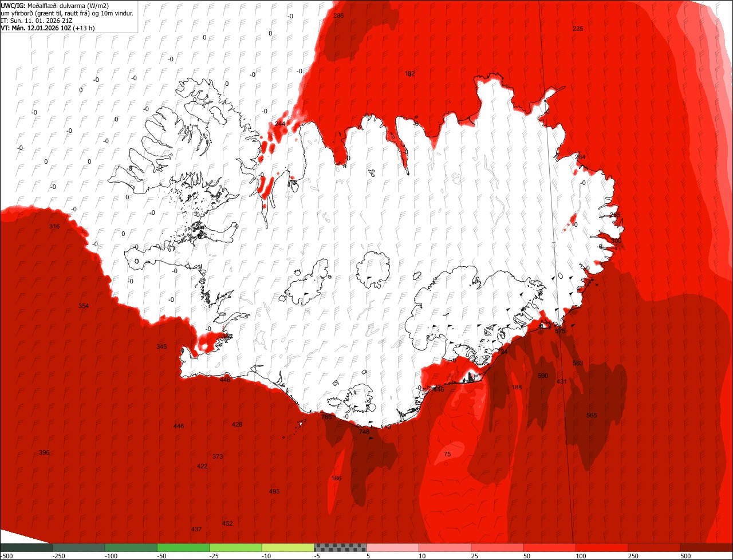Click the legend swatch between 250 and 500
This screenshot has width=733, height=560.
click(x=655, y=547)
